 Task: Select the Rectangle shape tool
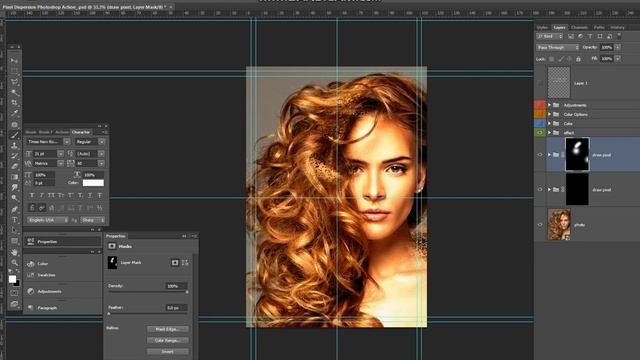14,241
